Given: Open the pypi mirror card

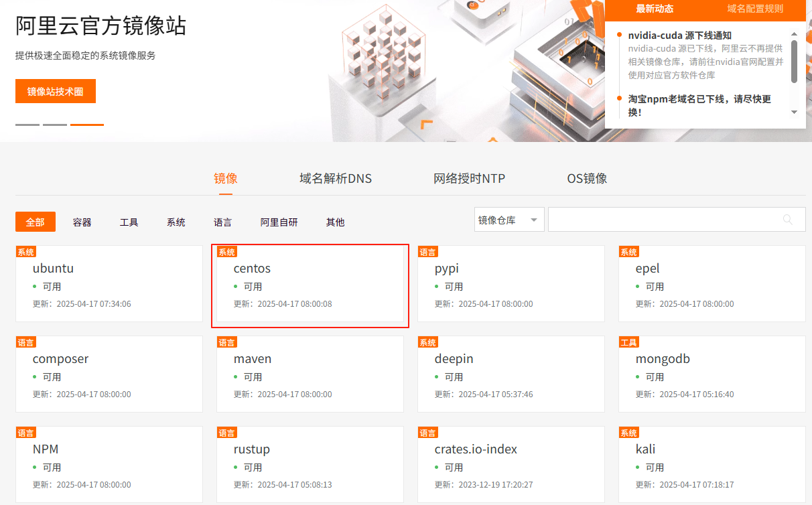Looking at the screenshot, I should tap(511, 283).
